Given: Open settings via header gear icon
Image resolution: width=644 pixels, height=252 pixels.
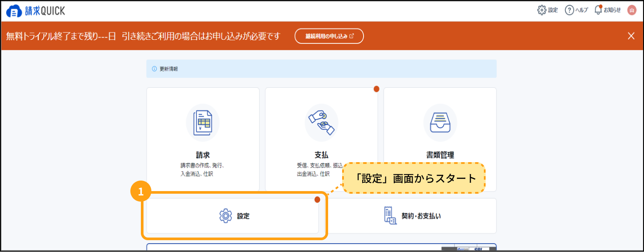Looking at the screenshot, I should [542, 10].
